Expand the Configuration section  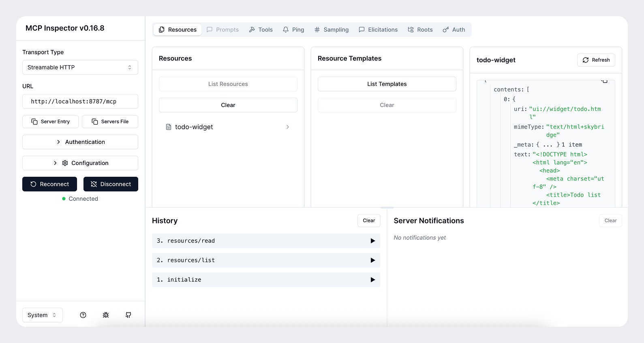click(80, 163)
